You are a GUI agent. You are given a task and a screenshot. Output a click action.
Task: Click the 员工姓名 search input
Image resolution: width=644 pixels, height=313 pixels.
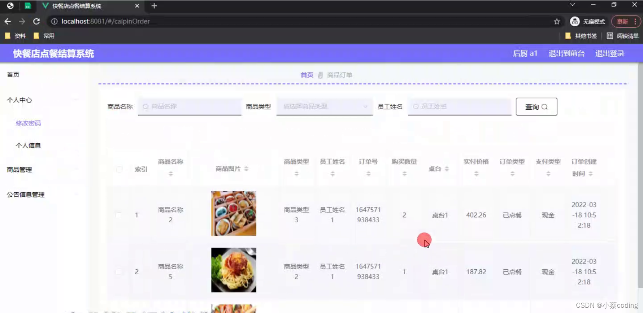pyautogui.click(x=460, y=106)
